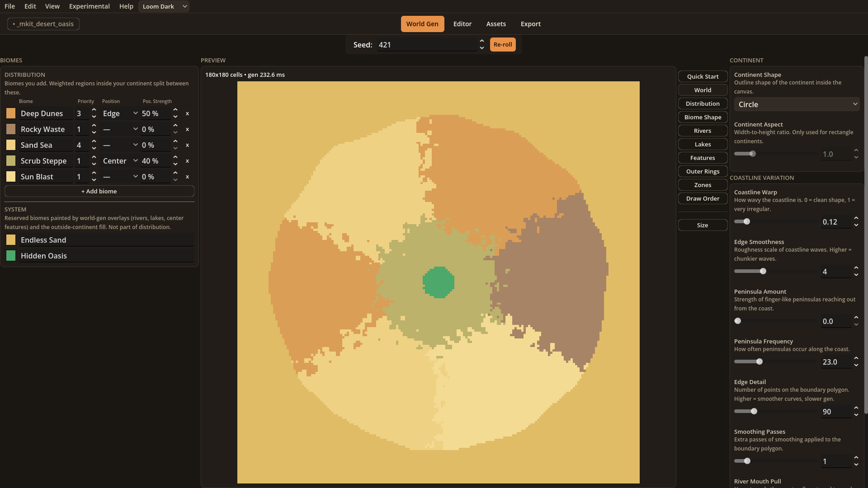Remove the Rocky Waste biome row
This screenshot has width=868, height=488.
187,129
